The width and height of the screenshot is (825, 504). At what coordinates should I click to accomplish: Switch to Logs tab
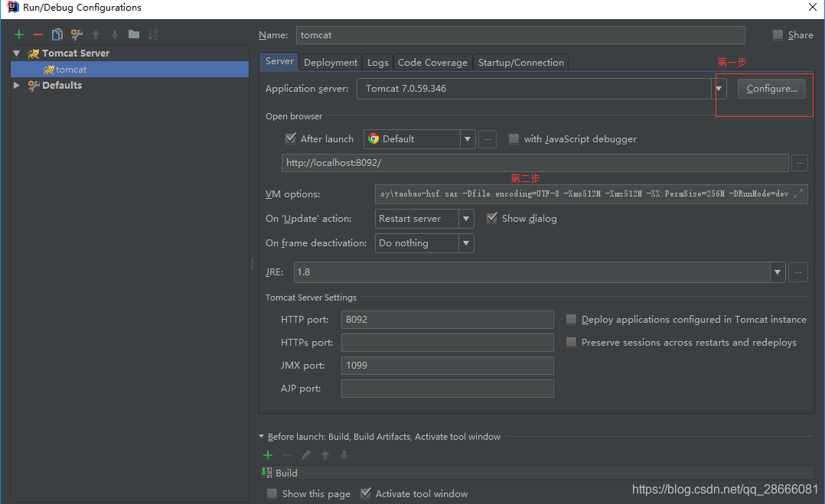[378, 63]
